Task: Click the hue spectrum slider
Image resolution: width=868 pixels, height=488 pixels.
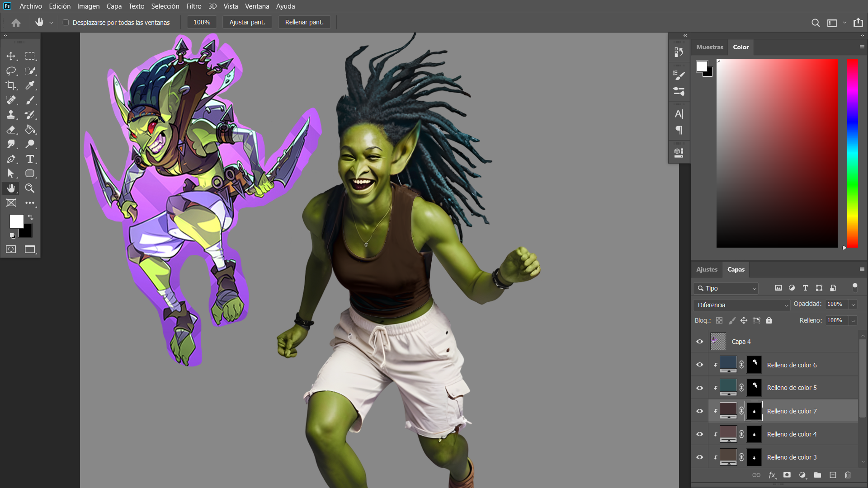Action: tap(852, 153)
